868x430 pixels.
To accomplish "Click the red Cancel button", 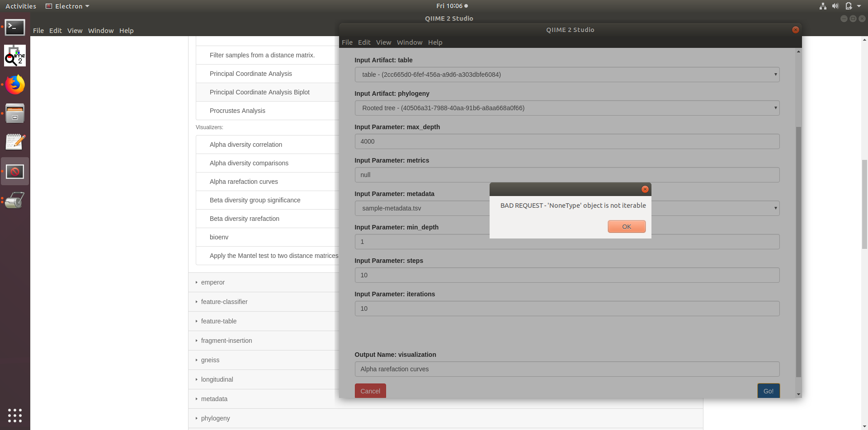I will tap(370, 391).
